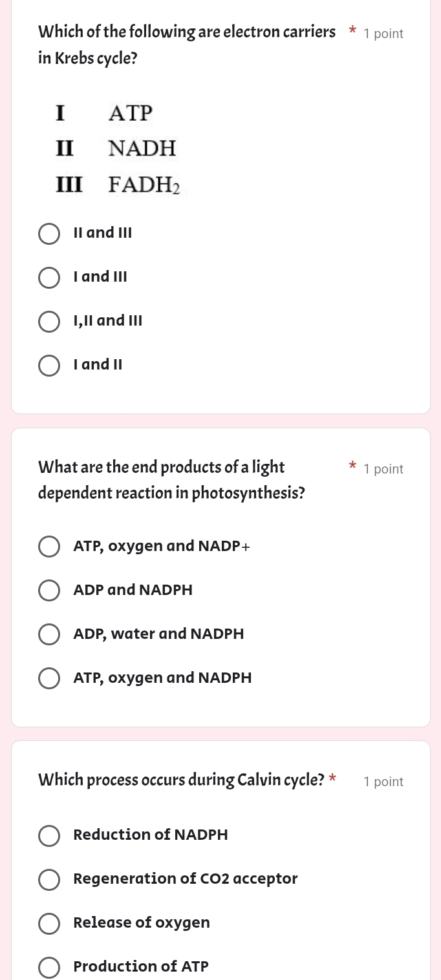Select "Regeneration of CO2 acceptor" option

pos(49,879)
